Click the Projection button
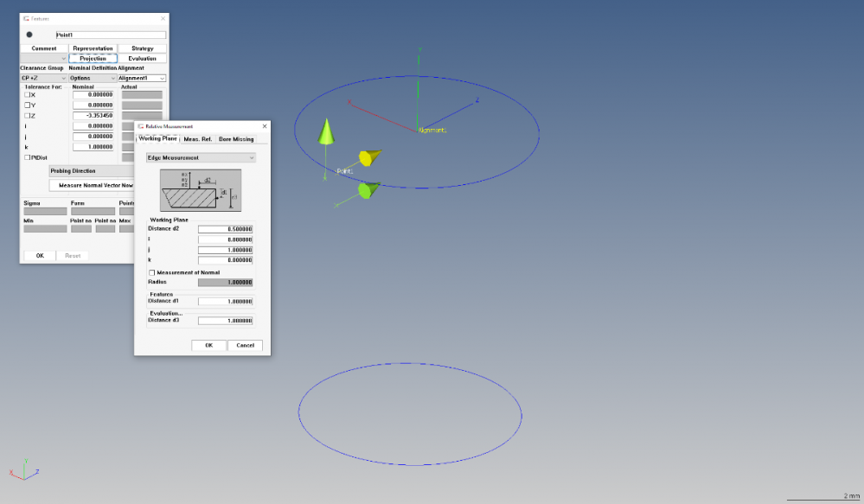This screenshot has width=864, height=504. point(93,59)
